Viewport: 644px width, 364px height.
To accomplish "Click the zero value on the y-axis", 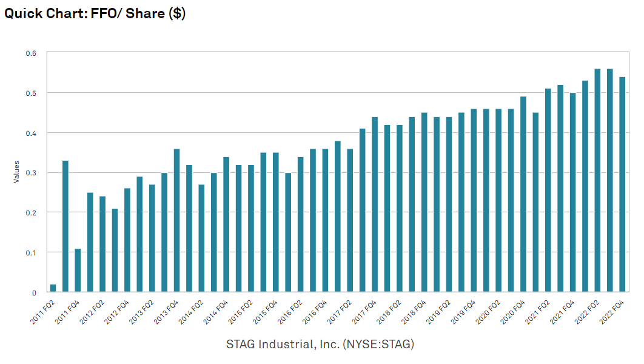I will tap(35, 292).
